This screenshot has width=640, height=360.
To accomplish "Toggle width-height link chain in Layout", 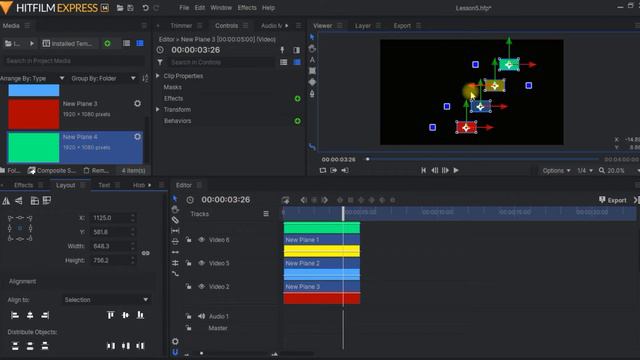I will 145,253.
